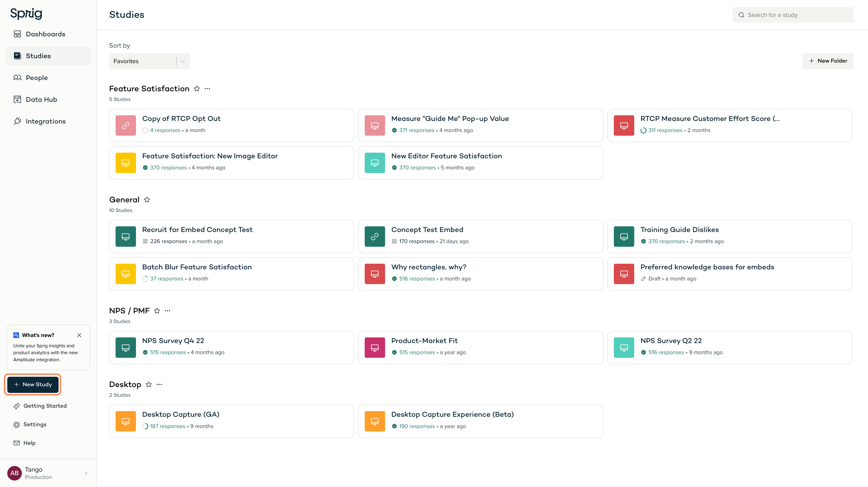Open the Help link

[24, 443]
